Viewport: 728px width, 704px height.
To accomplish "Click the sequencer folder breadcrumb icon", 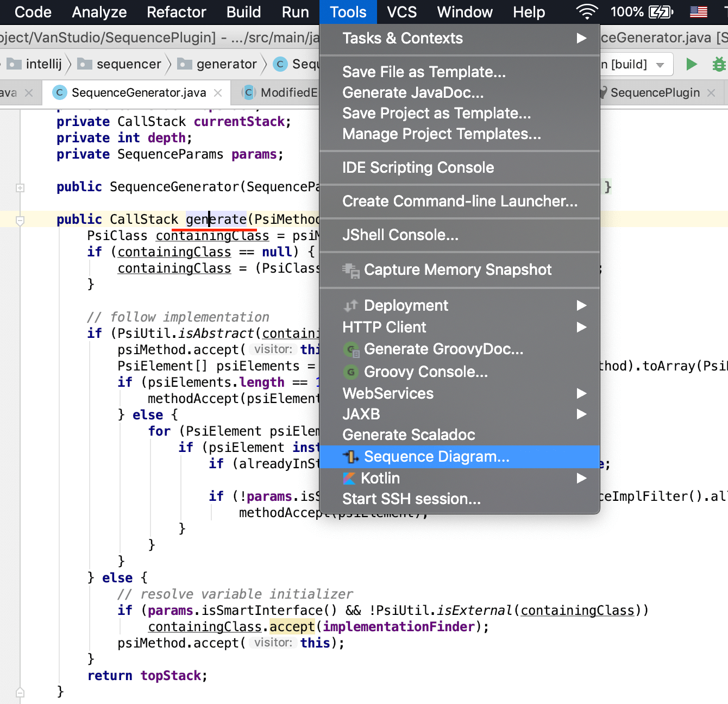I will coord(85,64).
